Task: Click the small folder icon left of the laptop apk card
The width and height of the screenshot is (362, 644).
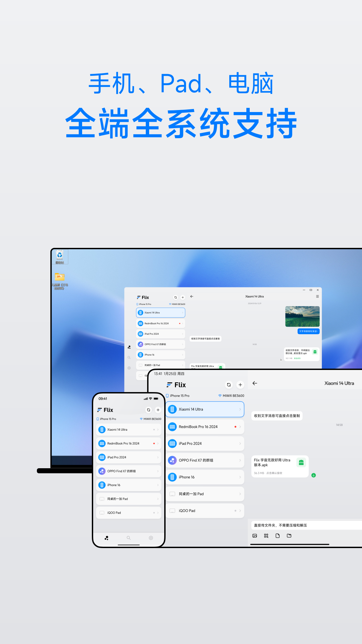Action: tap(281, 360)
